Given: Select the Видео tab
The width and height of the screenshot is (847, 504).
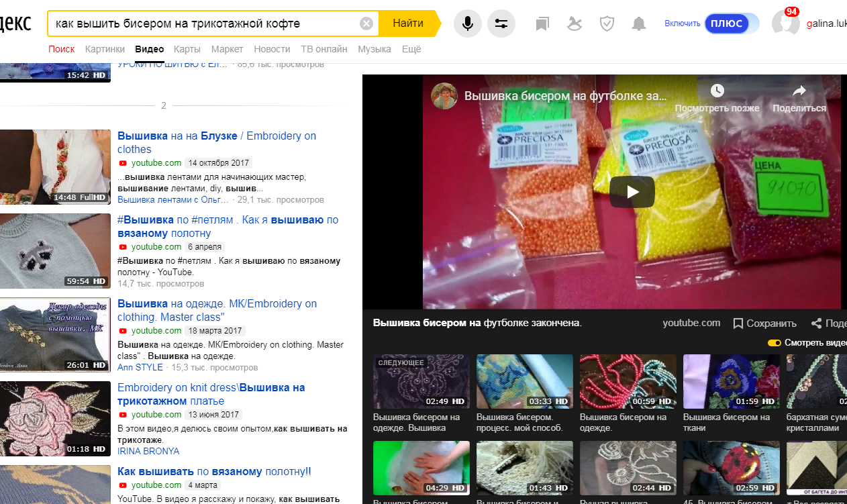Looking at the screenshot, I should [149, 49].
